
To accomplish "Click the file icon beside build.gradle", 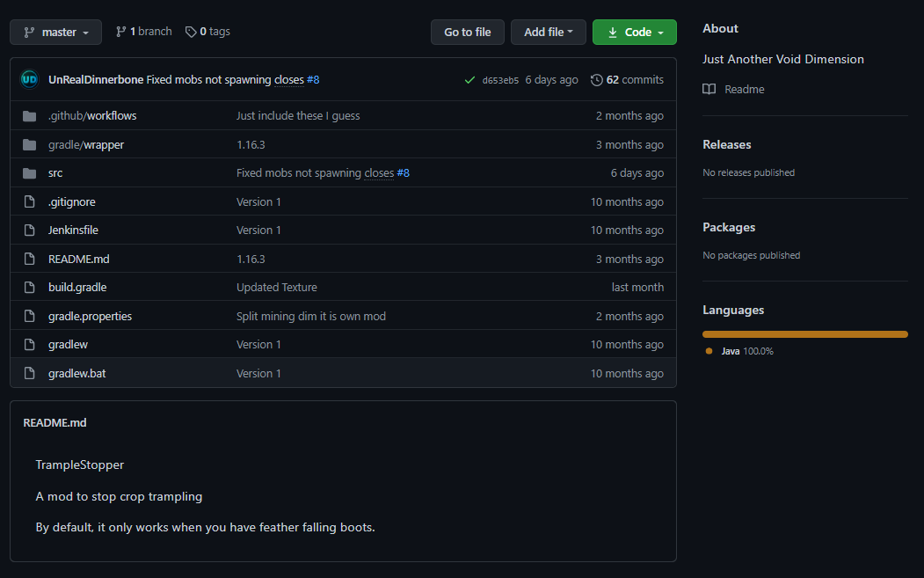I will pos(29,287).
